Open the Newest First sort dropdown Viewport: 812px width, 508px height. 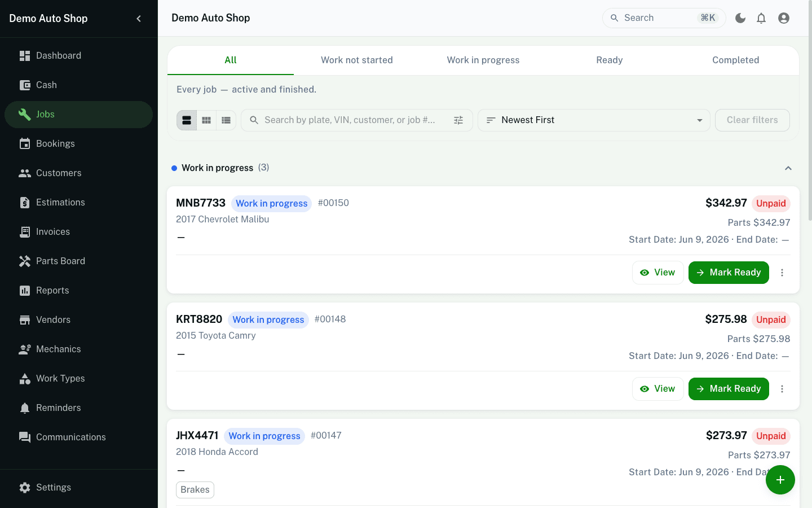[x=594, y=120]
